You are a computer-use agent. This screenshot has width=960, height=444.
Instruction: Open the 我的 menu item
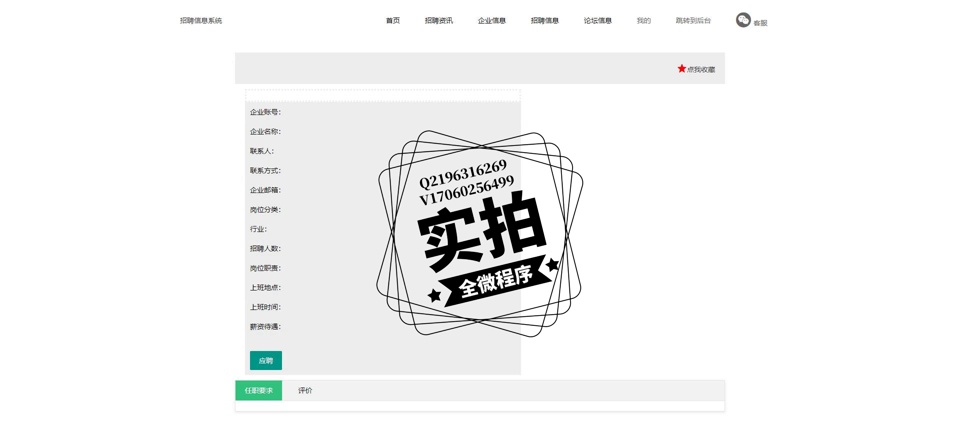point(643,21)
